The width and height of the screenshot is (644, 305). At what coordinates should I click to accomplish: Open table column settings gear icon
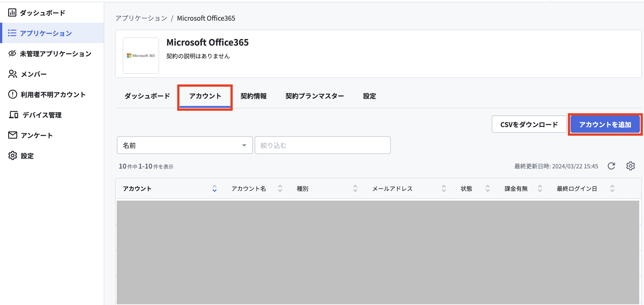coord(630,166)
